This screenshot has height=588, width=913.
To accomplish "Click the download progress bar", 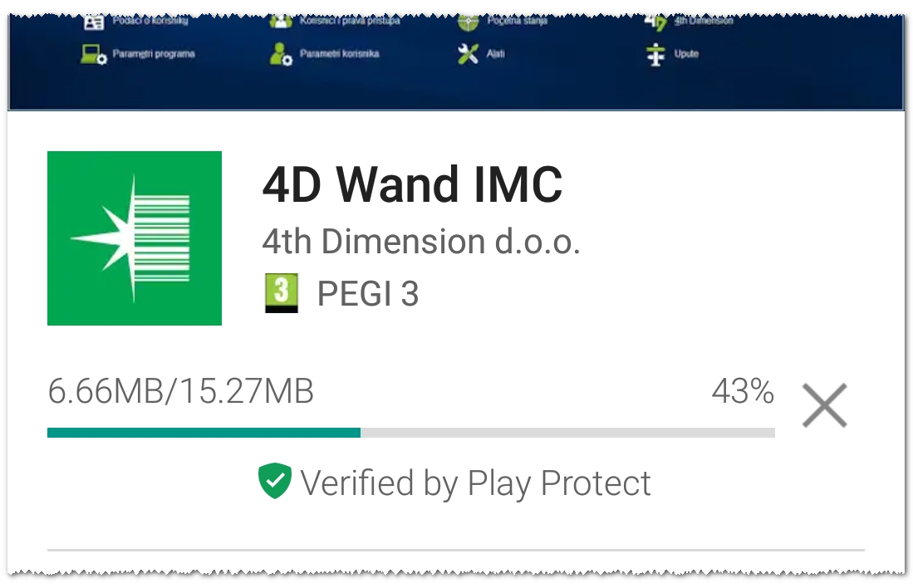I will tap(411, 433).
